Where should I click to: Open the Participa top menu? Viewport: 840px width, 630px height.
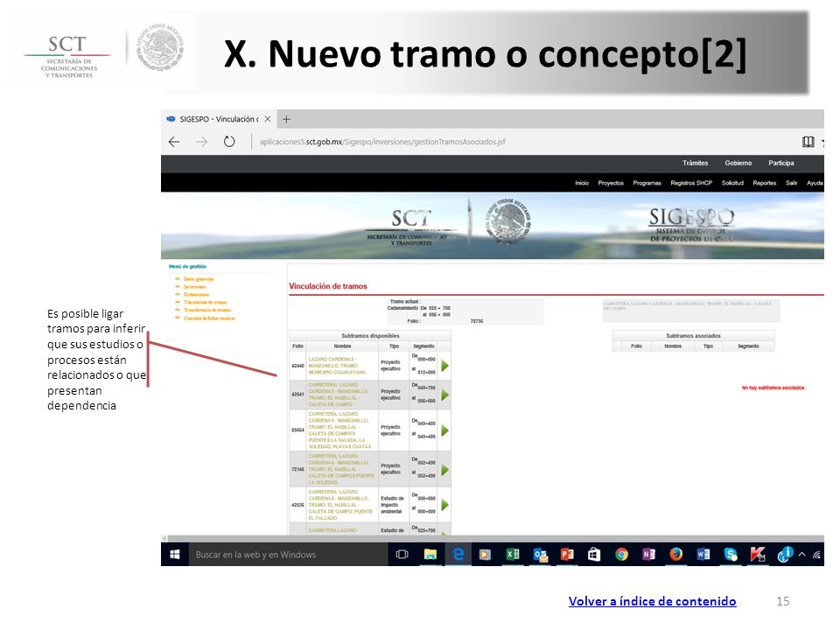pyautogui.click(x=781, y=163)
